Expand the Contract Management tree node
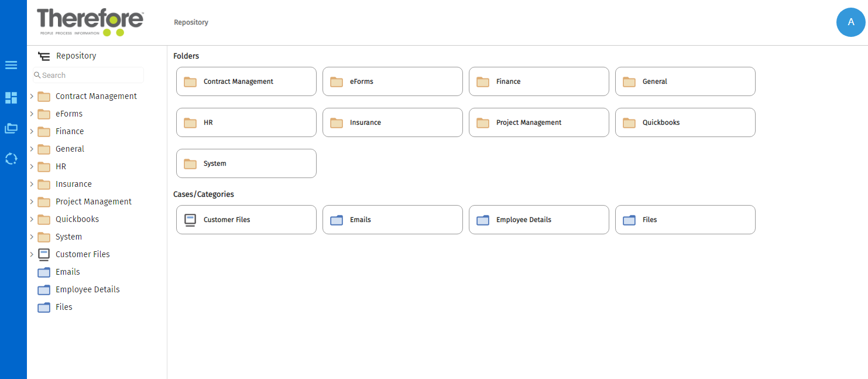 tap(32, 96)
